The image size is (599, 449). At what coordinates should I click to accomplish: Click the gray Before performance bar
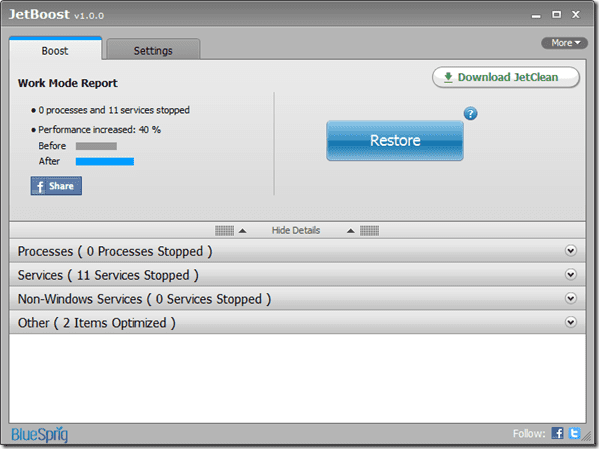[x=96, y=146]
